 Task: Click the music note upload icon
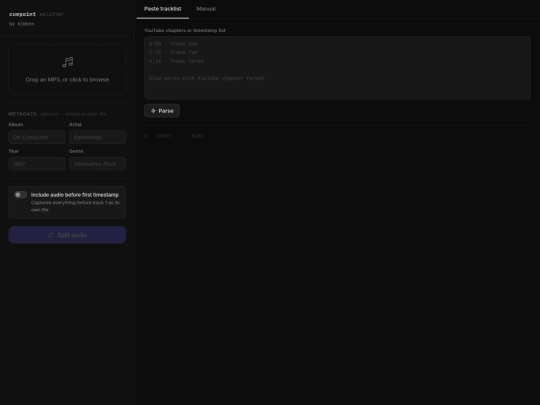[68, 62]
